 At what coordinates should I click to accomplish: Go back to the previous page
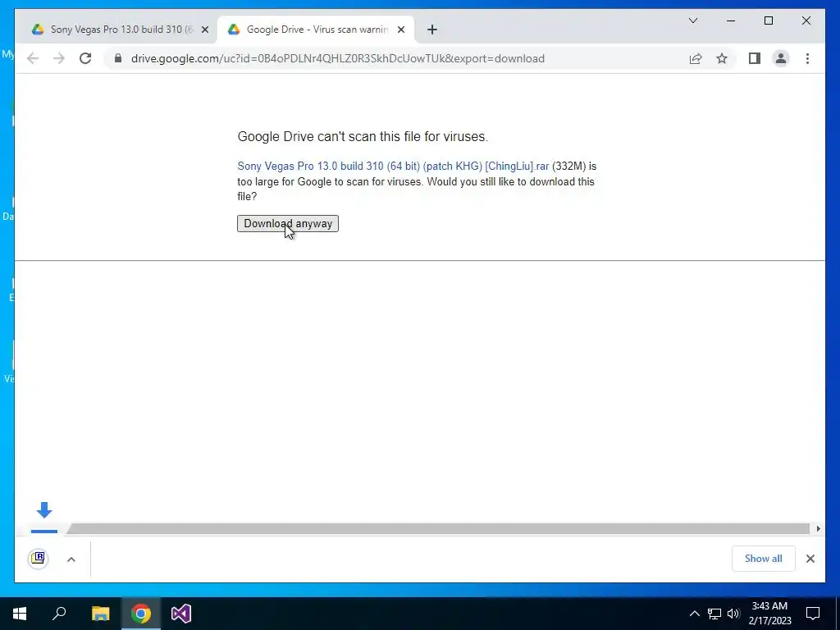[x=33, y=58]
